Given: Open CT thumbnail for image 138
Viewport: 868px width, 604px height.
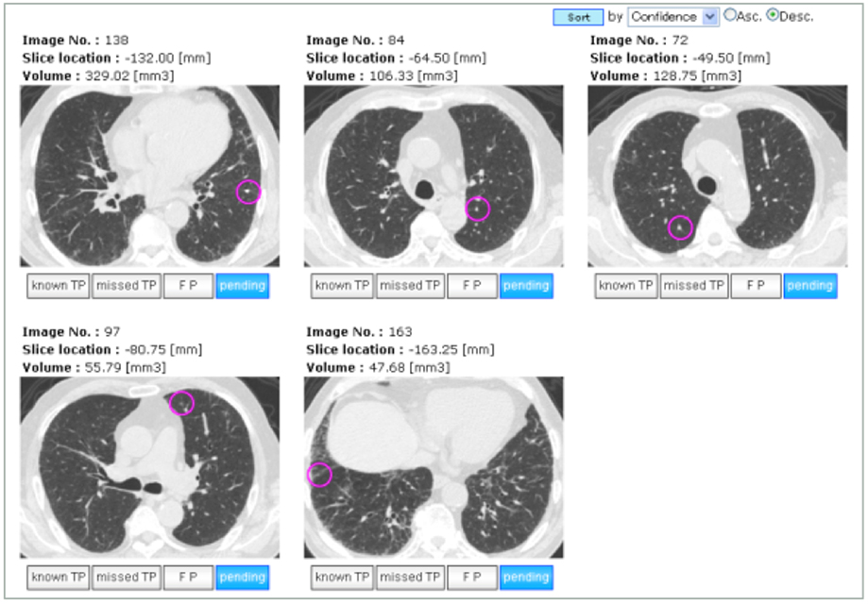Looking at the screenshot, I should (x=150, y=176).
